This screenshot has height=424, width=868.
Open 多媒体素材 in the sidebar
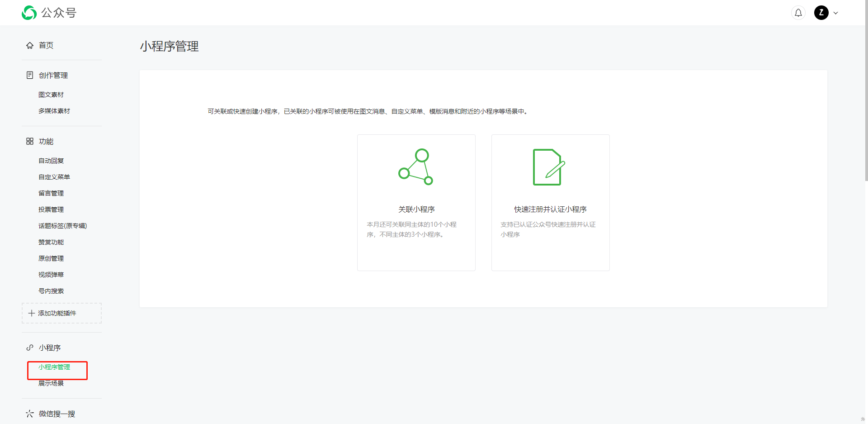pyautogui.click(x=54, y=111)
